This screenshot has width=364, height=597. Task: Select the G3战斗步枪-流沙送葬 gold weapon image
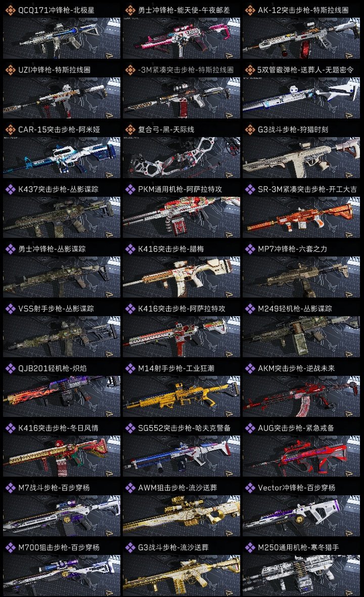181,575
